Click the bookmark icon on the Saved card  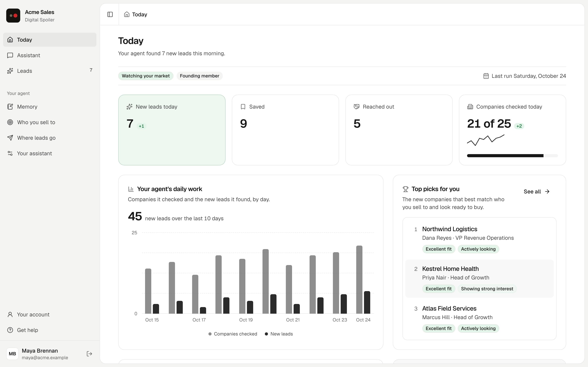tap(243, 107)
